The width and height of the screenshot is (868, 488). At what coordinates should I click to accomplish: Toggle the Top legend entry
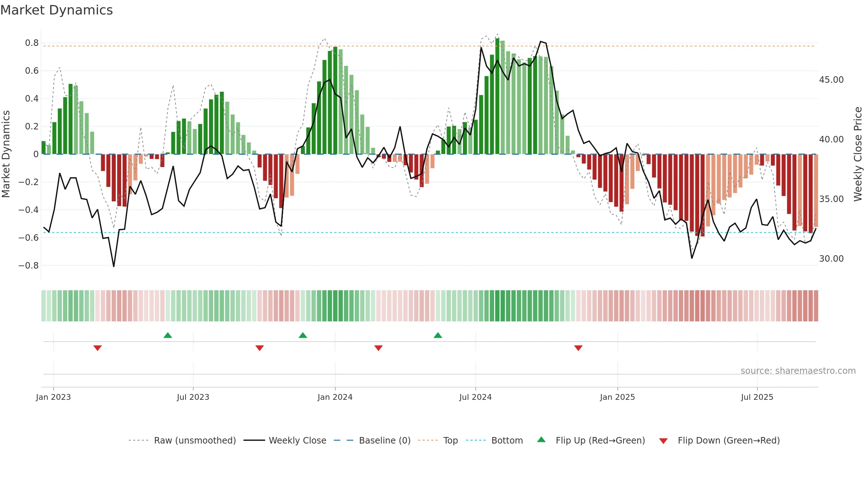click(438, 440)
